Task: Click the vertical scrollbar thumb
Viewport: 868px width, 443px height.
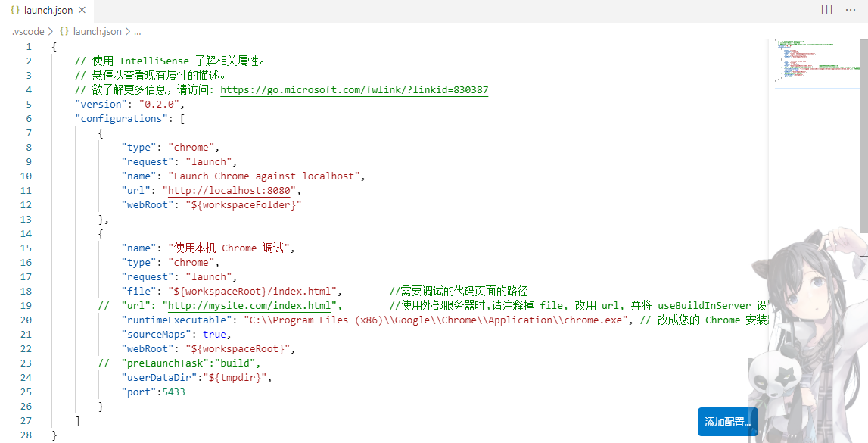Action: (864, 136)
